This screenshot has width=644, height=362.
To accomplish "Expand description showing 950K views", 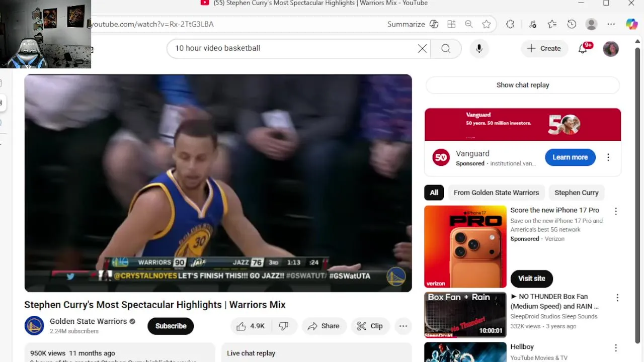I will (x=120, y=352).
